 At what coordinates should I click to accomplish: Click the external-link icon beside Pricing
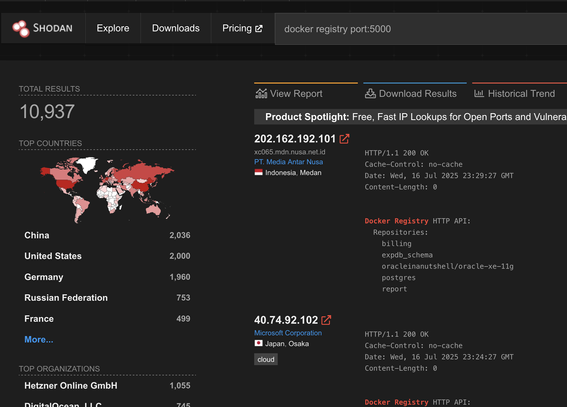point(259,29)
